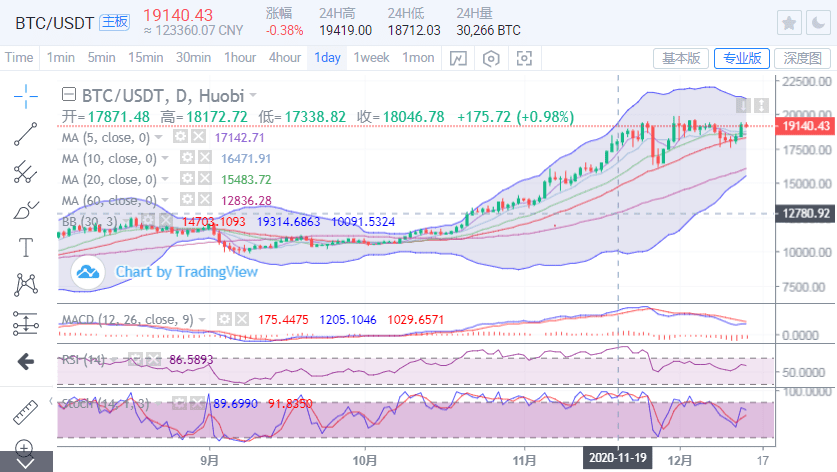Switch to the 4hour timeframe
Viewport: 837px width, 472px height.
pyautogui.click(x=285, y=57)
